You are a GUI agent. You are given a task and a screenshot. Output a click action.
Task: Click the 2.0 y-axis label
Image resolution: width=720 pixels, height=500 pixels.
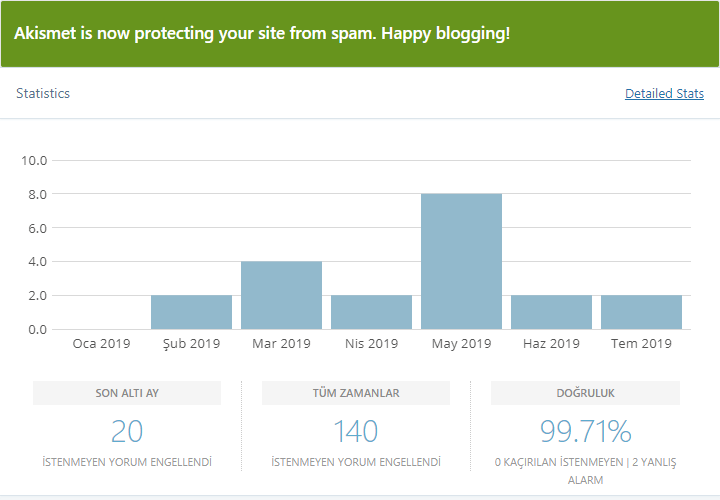[x=38, y=296]
